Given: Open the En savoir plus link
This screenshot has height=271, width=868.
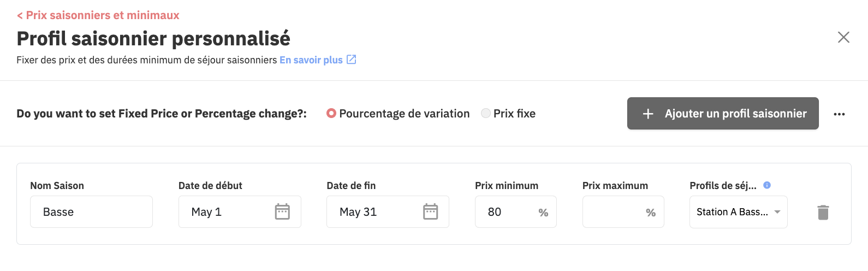Looking at the screenshot, I should (x=311, y=60).
